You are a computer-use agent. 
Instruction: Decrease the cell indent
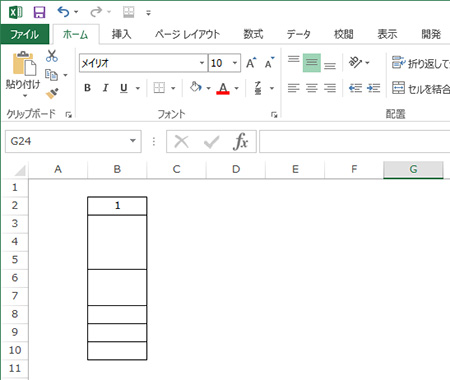pos(355,88)
